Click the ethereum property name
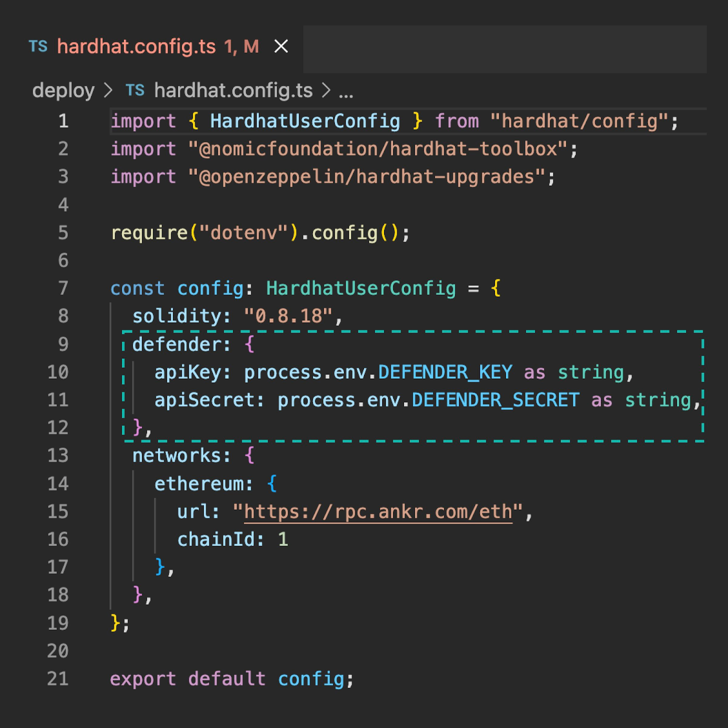 [198, 484]
